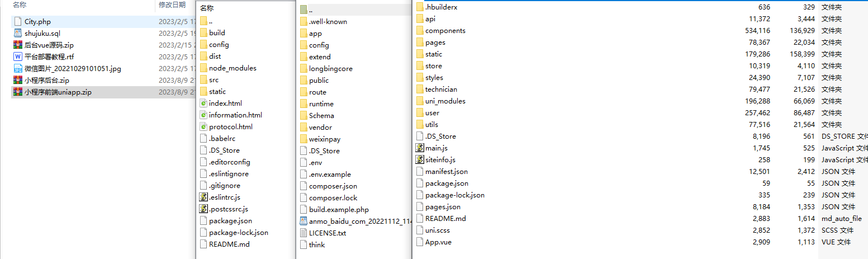Select the .editorconfig file
Screen dimensions: 868x259
click(229, 162)
